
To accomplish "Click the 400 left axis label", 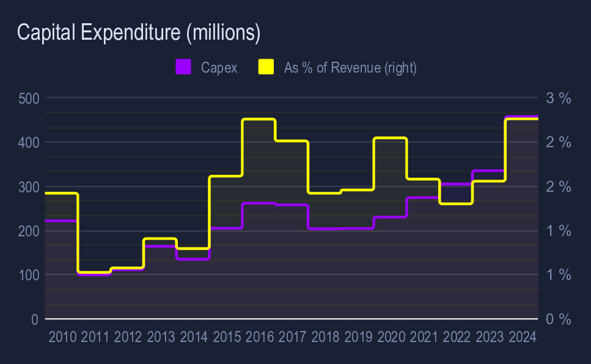I will 29,143.
